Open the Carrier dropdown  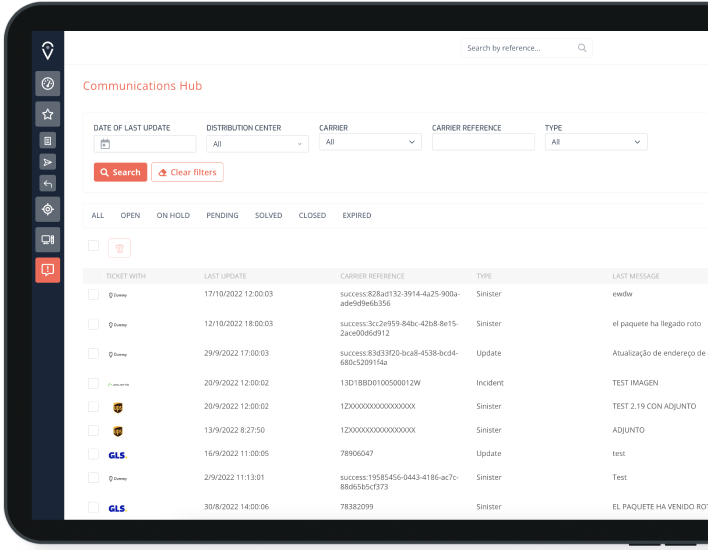click(370, 142)
